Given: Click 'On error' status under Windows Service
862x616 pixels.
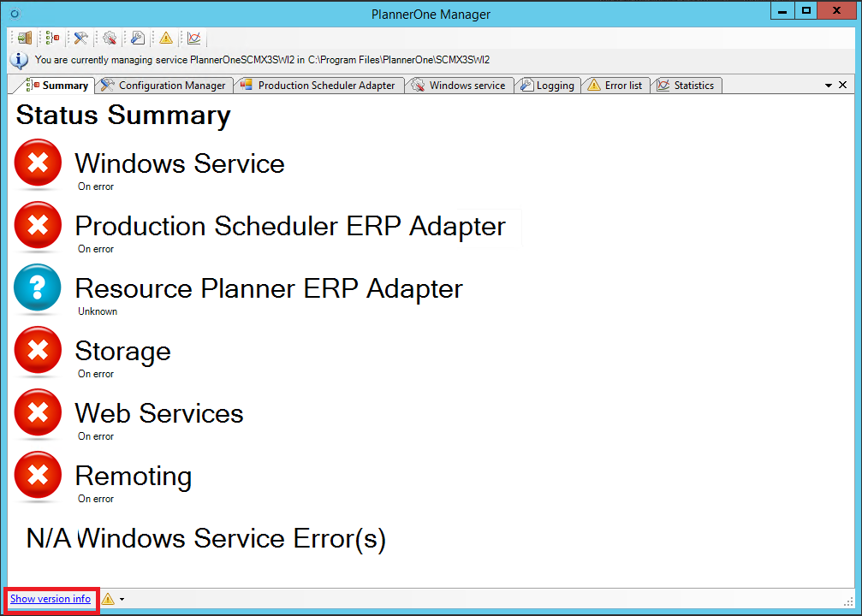Looking at the screenshot, I should [96, 187].
